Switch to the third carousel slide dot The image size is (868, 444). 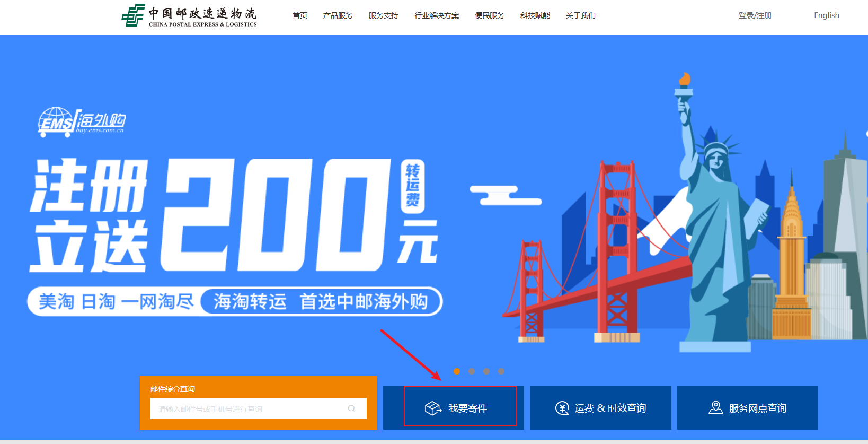[x=486, y=371]
